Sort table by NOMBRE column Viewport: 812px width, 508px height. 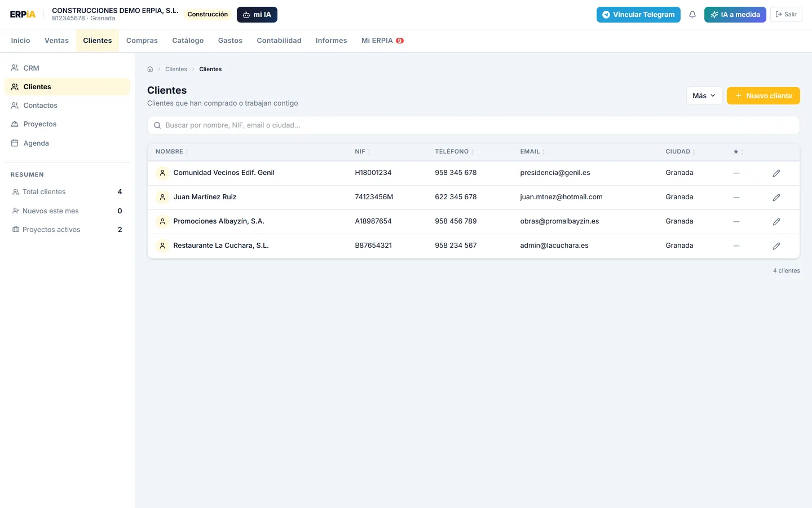(171, 152)
